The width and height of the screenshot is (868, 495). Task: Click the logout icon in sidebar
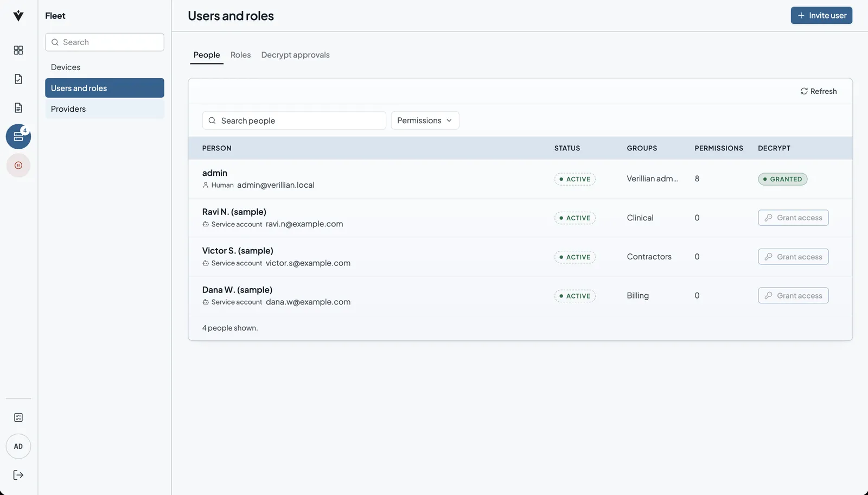click(x=18, y=475)
